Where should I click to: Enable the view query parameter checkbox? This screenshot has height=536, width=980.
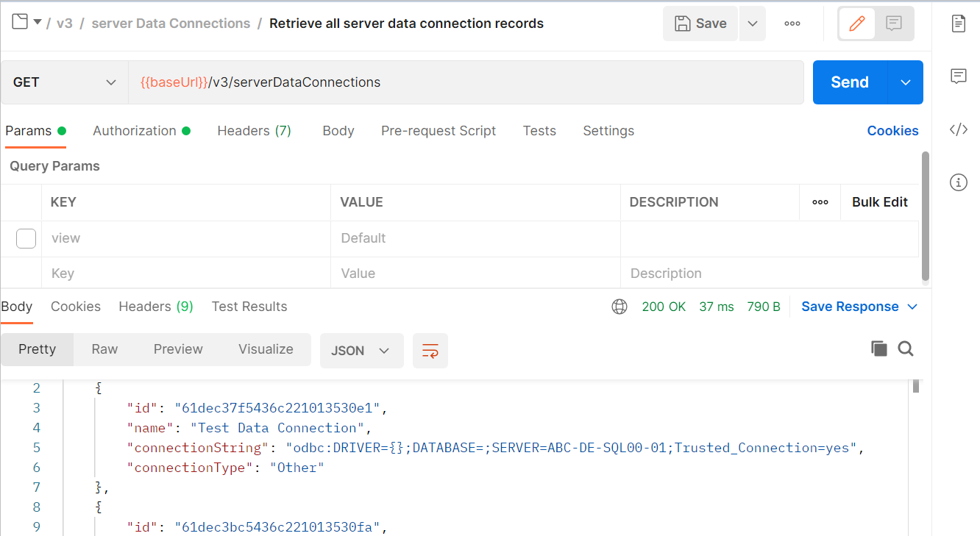click(26, 237)
